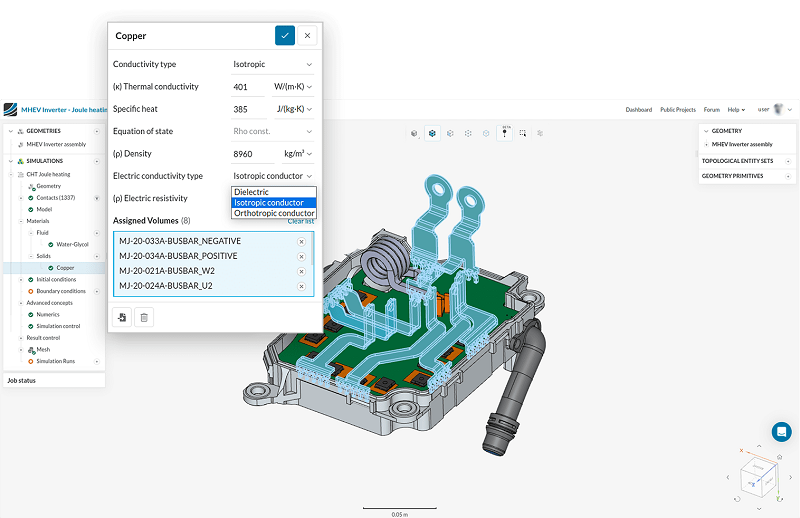The height and width of the screenshot is (518, 800).
Task: Remove MJ-20-033A-BUSBAR_NEGATIVE from assigned volumes
Action: 302,242
